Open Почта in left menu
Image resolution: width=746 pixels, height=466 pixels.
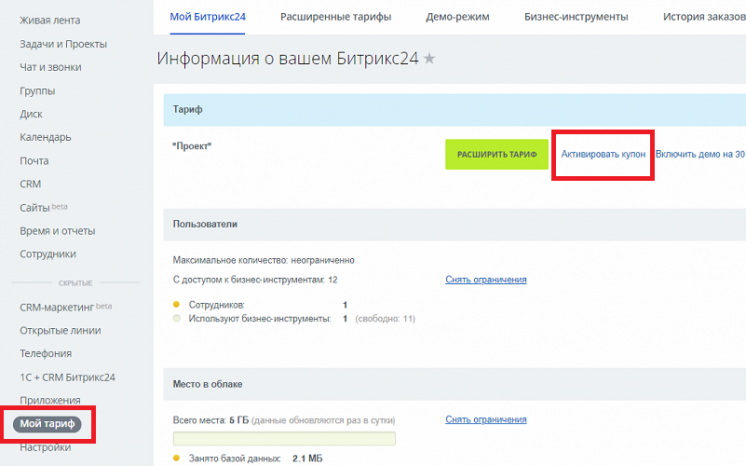[34, 160]
